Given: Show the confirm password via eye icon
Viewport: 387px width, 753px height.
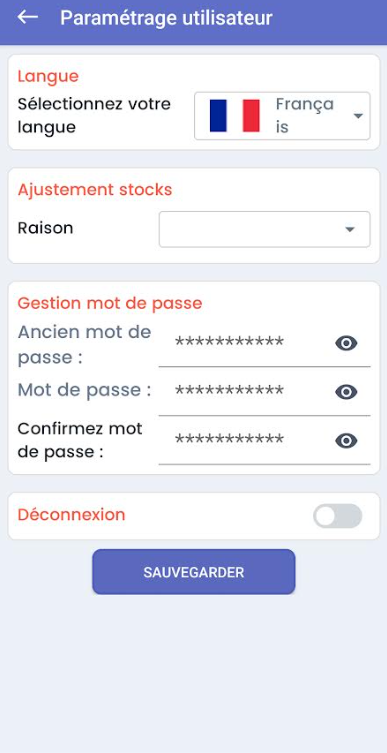Looking at the screenshot, I should [346, 440].
